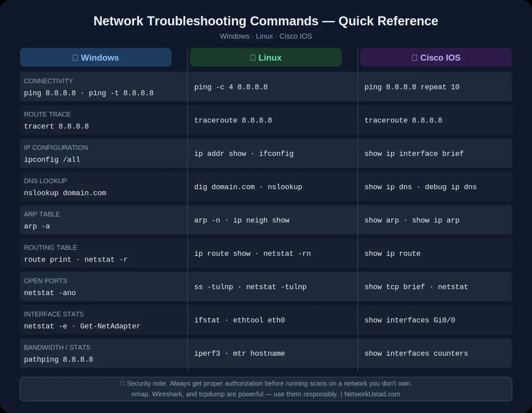Click the IP CONFIGURATION label
532x413 pixels.
pos(56,147)
